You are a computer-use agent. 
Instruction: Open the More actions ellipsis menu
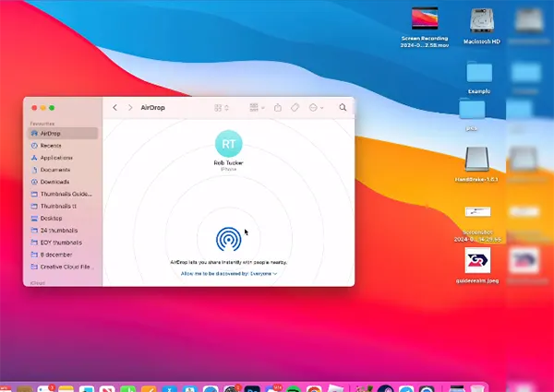(316, 108)
